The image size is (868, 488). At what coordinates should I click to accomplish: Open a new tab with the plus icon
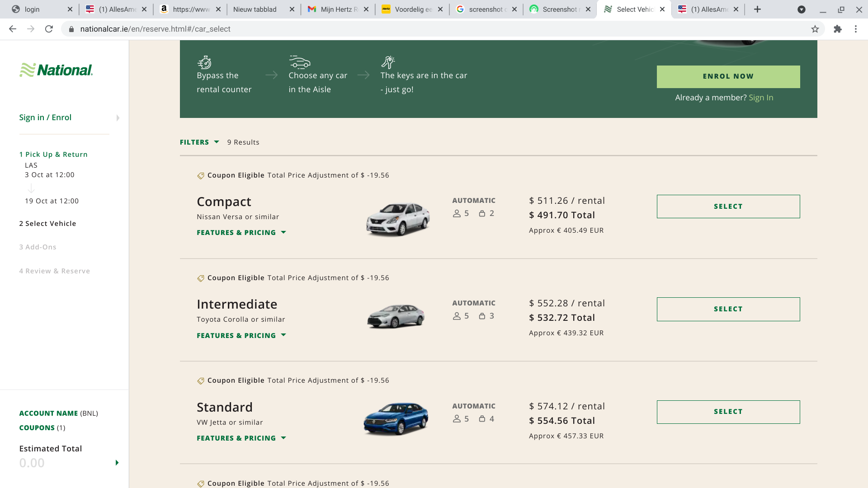757,9
